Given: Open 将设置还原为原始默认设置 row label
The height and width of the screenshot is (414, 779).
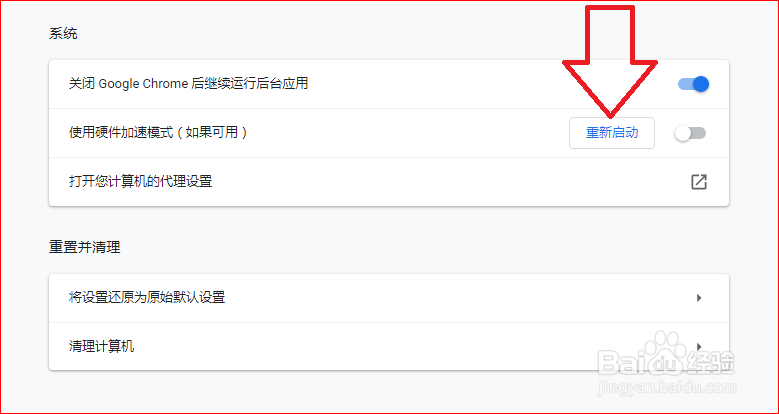Looking at the screenshot, I should tap(147, 297).
